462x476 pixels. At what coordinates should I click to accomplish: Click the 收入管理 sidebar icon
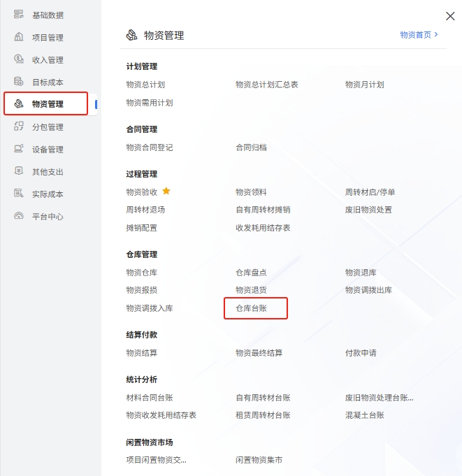click(19, 59)
